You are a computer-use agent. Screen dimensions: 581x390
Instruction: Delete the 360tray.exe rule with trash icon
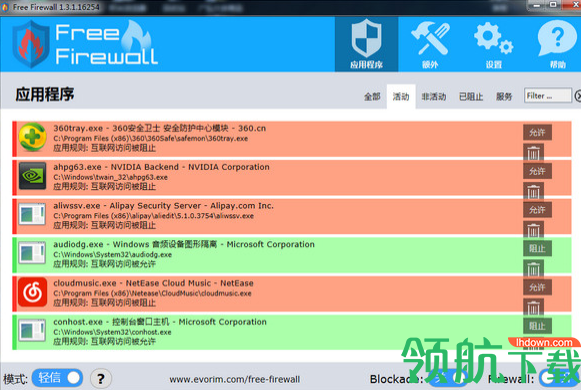coord(533,152)
